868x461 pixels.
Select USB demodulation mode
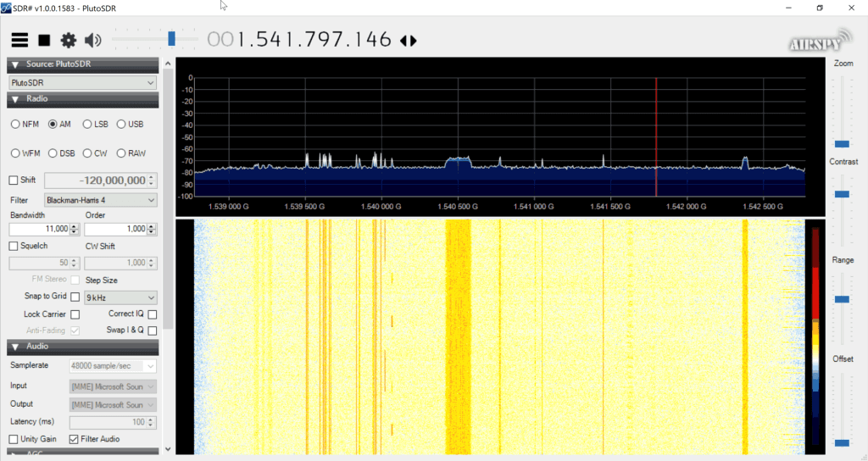pyautogui.click(x=121, y=125)
